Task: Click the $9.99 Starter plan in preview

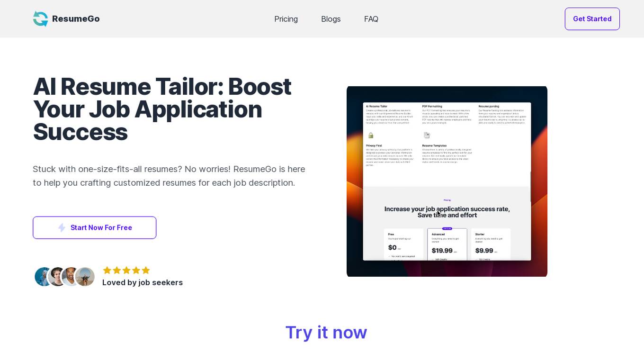Action: point(492,244)
